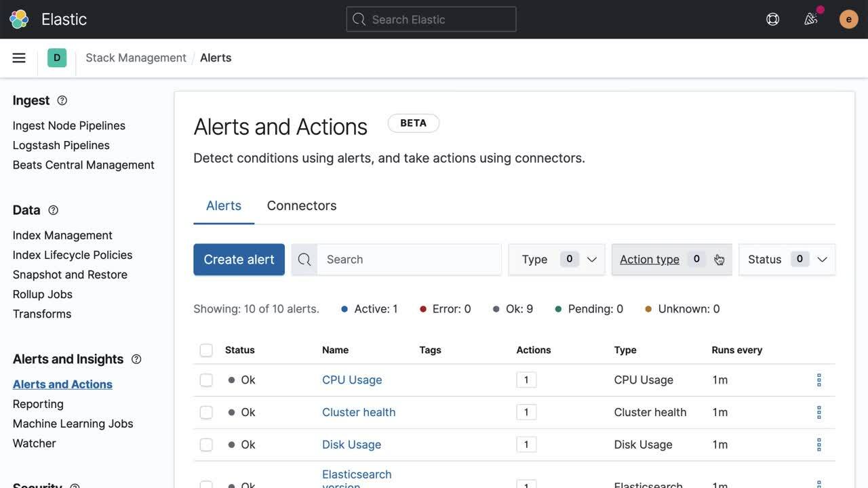Open actions menu for Cluster health row

coord(818,412)
